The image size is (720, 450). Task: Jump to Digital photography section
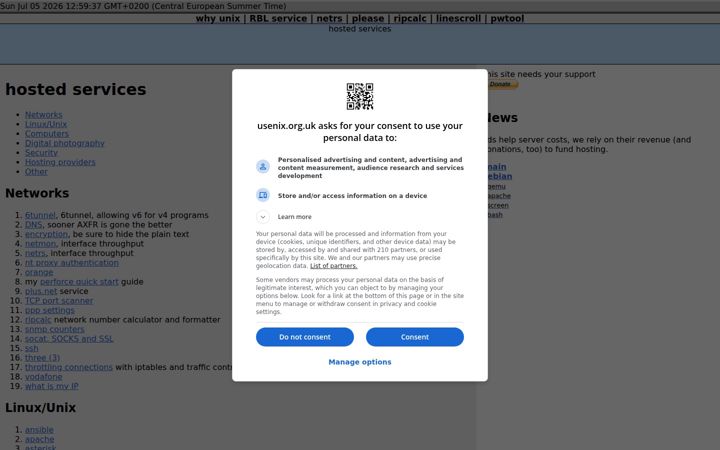pos(65,143)
